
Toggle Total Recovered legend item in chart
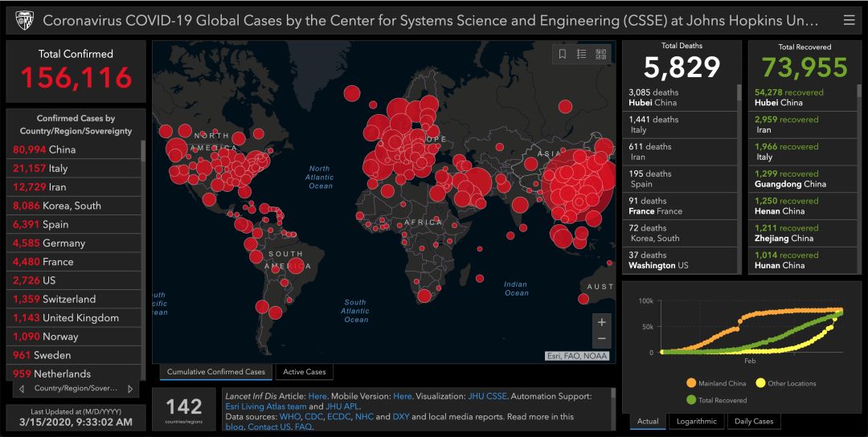[x=716, y=399]
